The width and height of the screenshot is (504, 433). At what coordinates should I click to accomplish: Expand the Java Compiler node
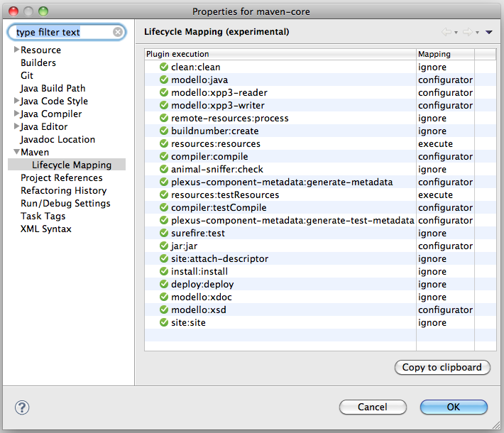pos(16,114)
